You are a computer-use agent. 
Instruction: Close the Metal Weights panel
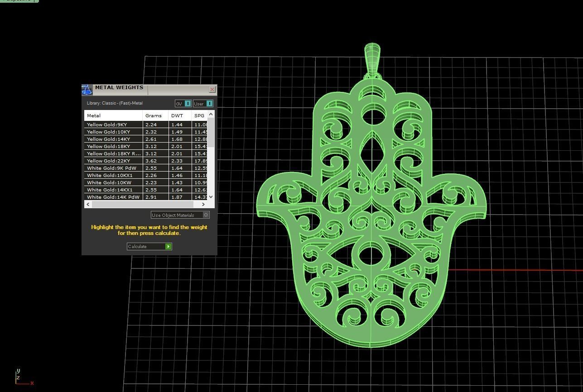coord(212,90)
